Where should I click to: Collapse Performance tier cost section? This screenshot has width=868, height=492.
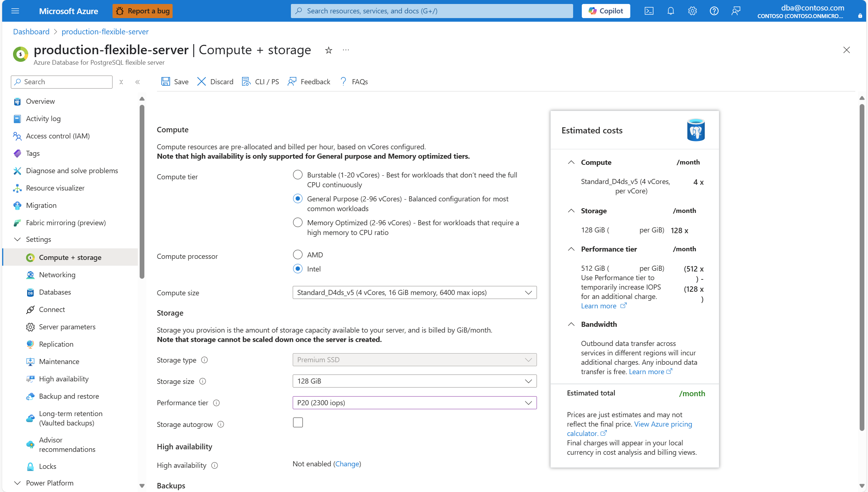tap(571, 249)
